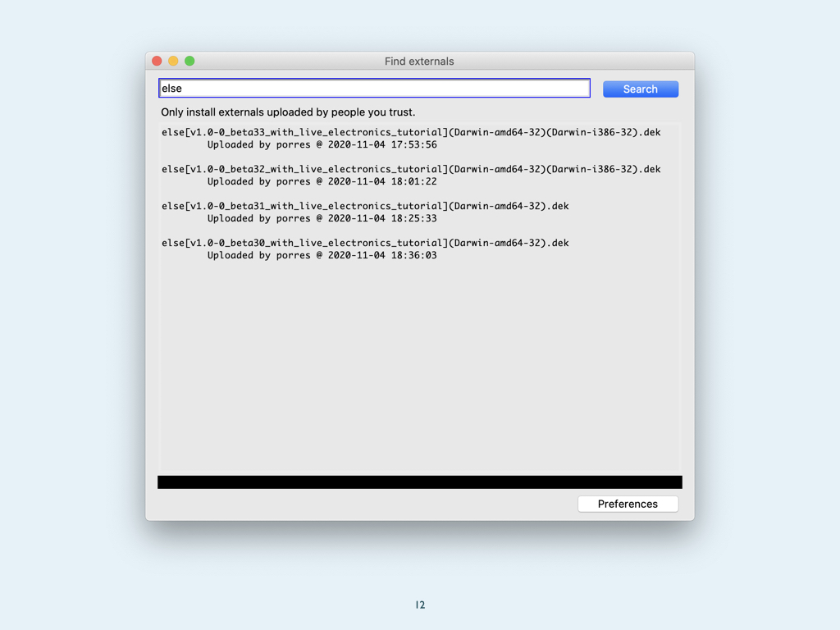The height and width of the screenshot is (630, 840).
Task: Click upload info dated 2020-11-04 18:01:22
Action: (x=322, y=181)
